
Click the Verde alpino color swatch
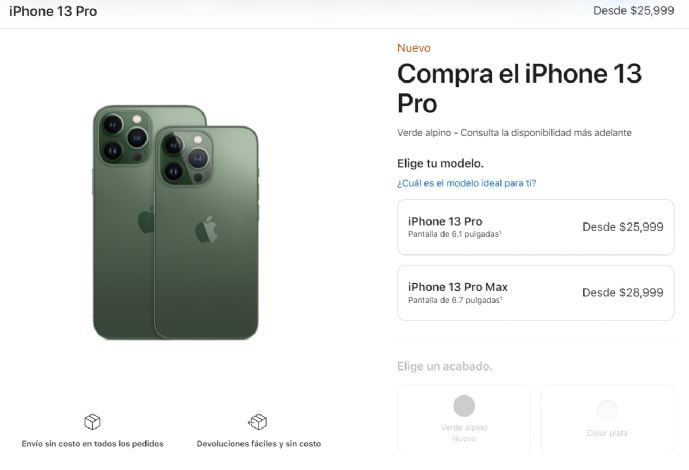pos(464,405)
